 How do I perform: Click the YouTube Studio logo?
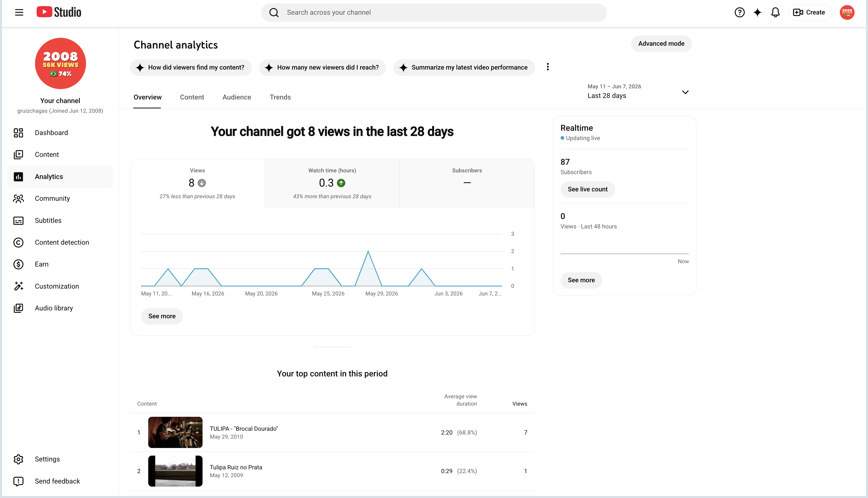pos(59,12)
